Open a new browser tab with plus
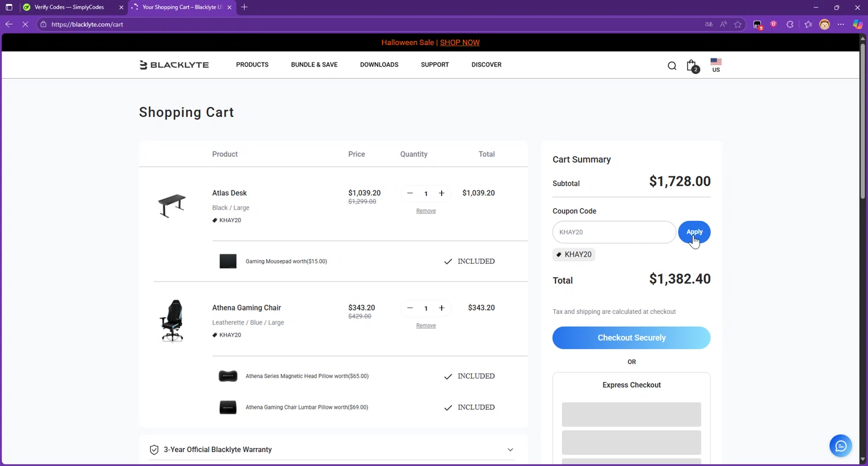Screen dimensions: 868x466 tap(244, 8)
